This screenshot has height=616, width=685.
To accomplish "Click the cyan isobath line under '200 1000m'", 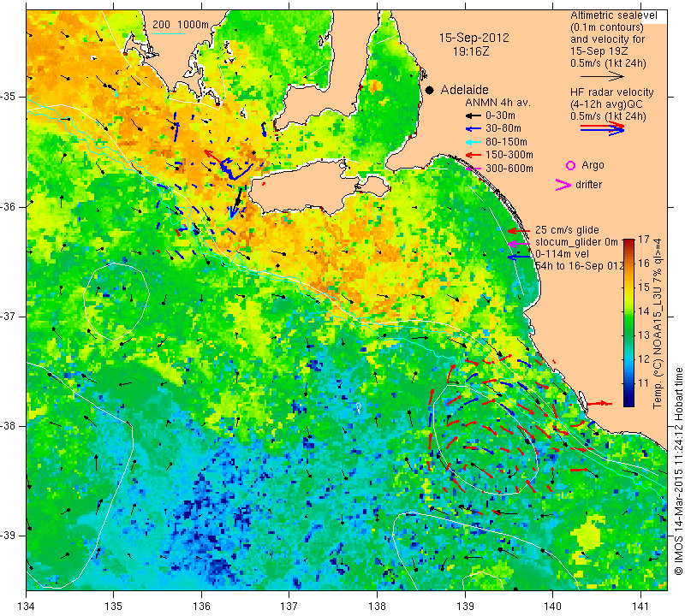I will point(169,33).
